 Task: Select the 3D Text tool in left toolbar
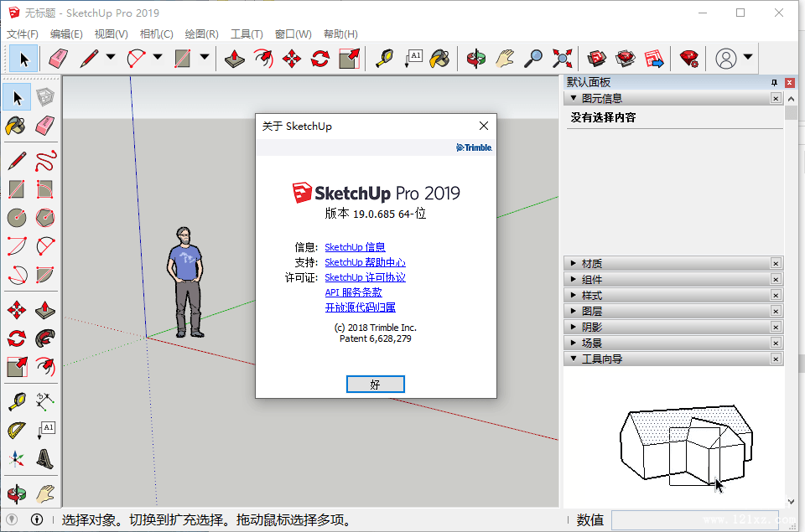coord(45,458)
